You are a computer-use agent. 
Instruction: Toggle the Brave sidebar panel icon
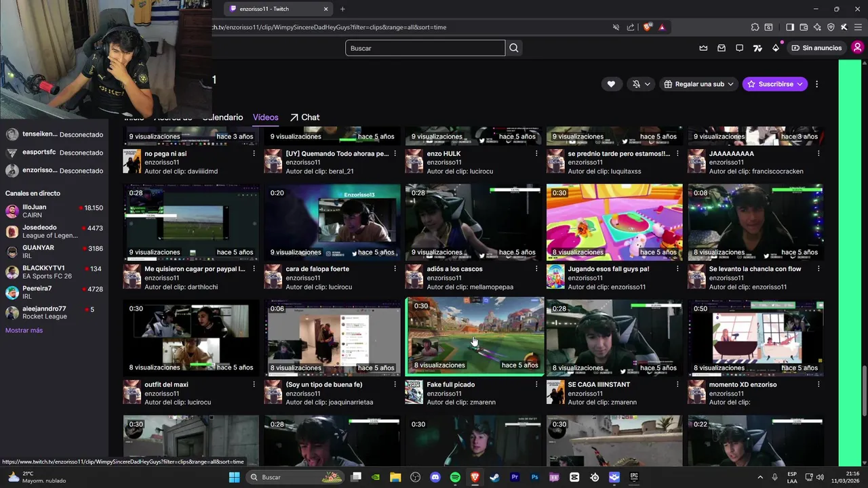pos(790,27)
